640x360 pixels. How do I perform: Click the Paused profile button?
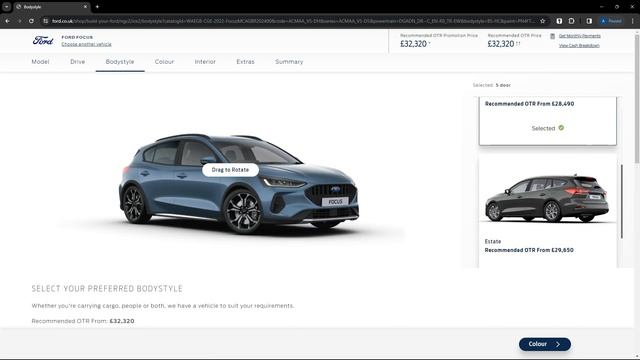[x=611, y=21]
